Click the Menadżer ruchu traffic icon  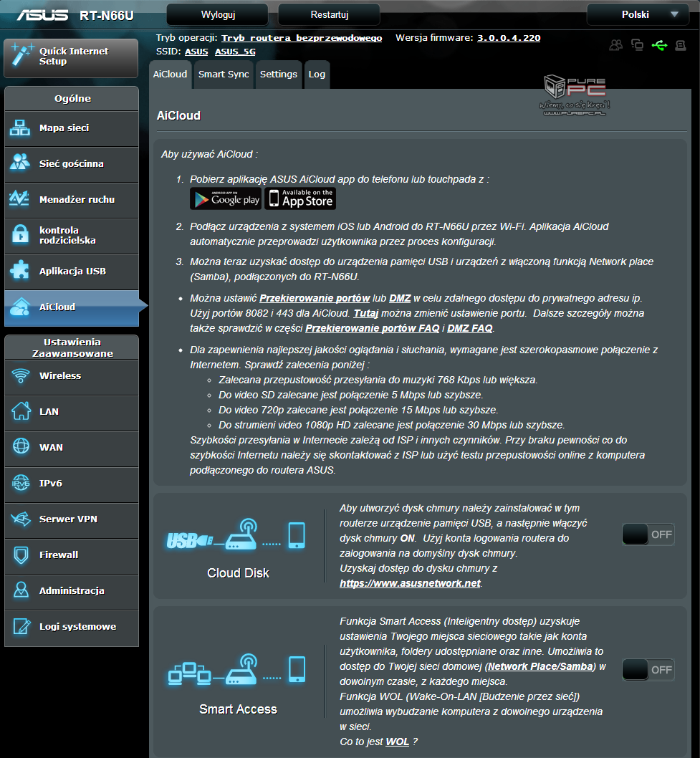pyautogui.click(x=20, y=198)
